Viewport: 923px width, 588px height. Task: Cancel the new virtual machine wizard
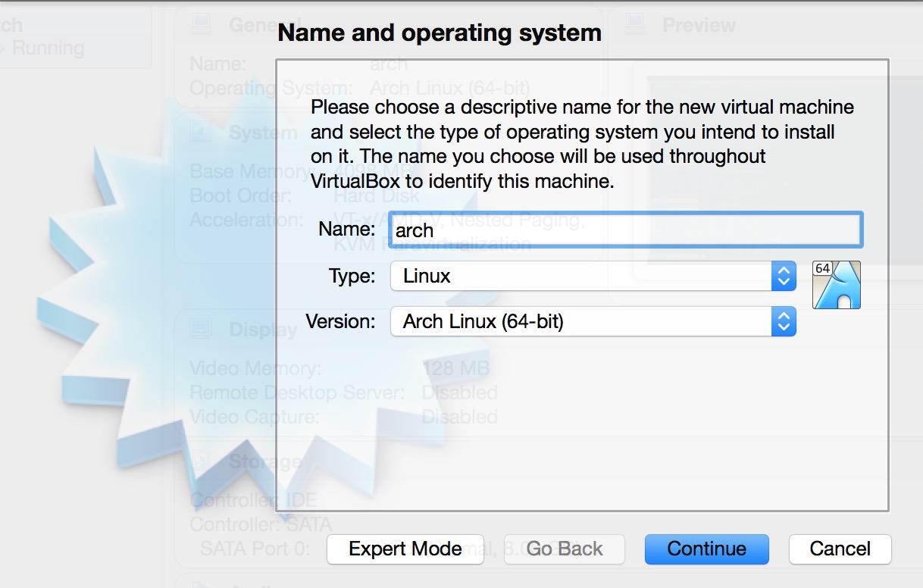click(840, 549)
